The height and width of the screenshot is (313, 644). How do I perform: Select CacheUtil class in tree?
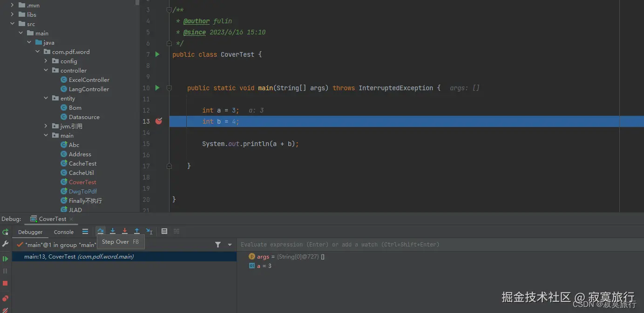[81, 173]
